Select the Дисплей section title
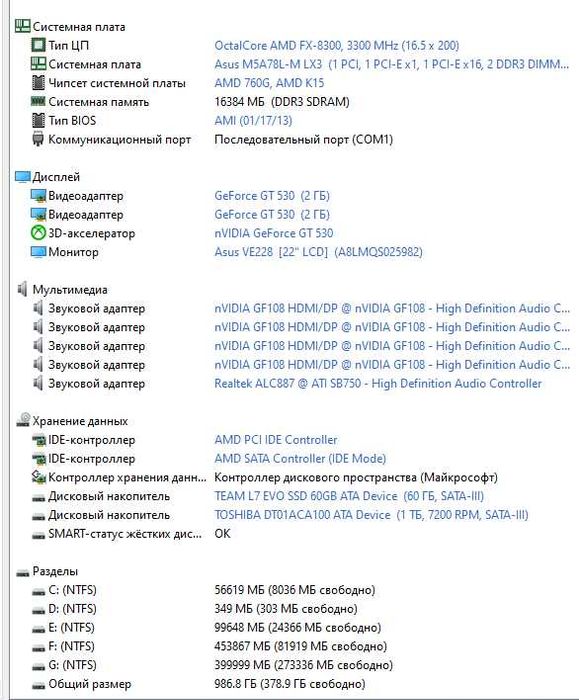Image resolution: width=579 pixels, height=700 pixels. (x=56, y=177)
